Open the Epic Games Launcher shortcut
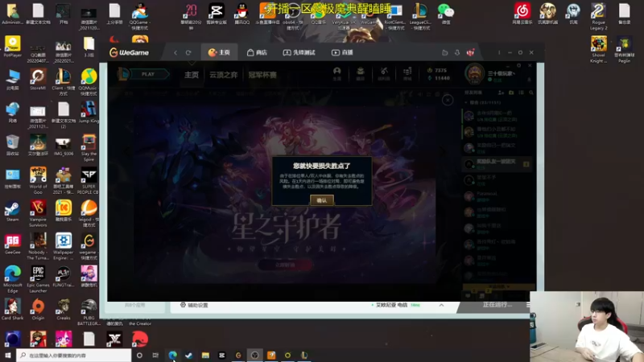 coord(38,279)
